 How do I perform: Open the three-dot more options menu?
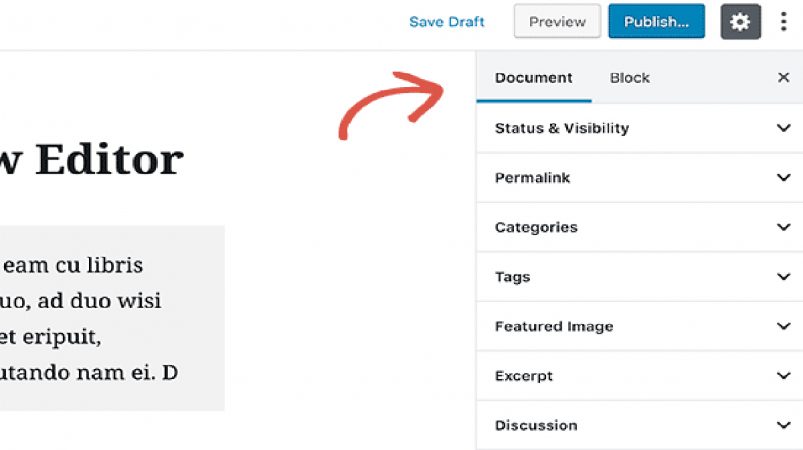pos(784,22)
